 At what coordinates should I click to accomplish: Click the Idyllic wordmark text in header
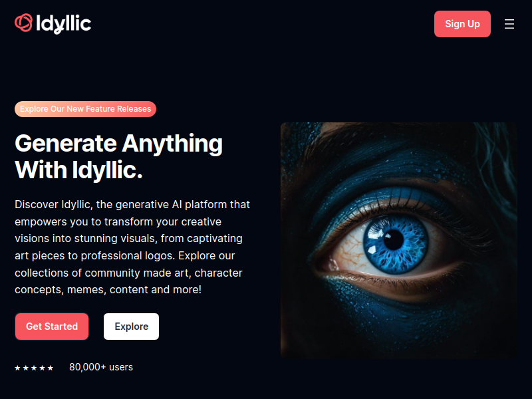[63, 24]
